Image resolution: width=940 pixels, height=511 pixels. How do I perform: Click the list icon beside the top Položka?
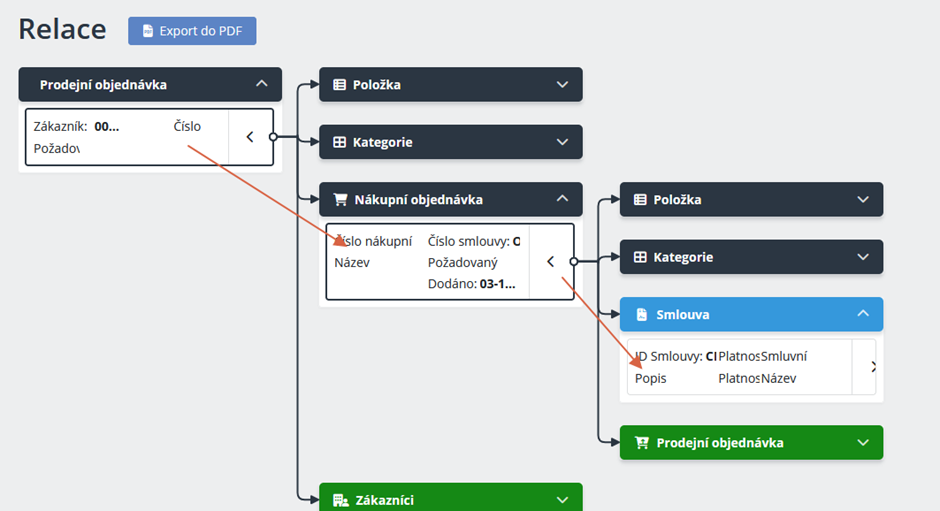click(339, 85)
